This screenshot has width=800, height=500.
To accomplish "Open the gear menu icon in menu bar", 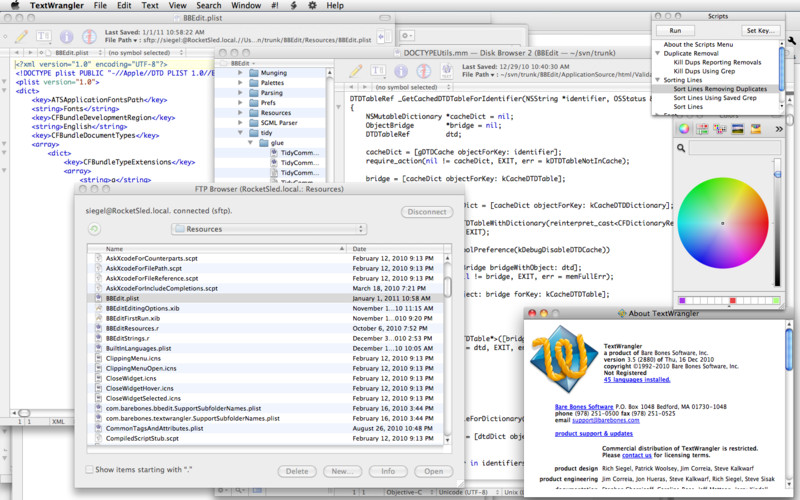I will tap(312, 6).
